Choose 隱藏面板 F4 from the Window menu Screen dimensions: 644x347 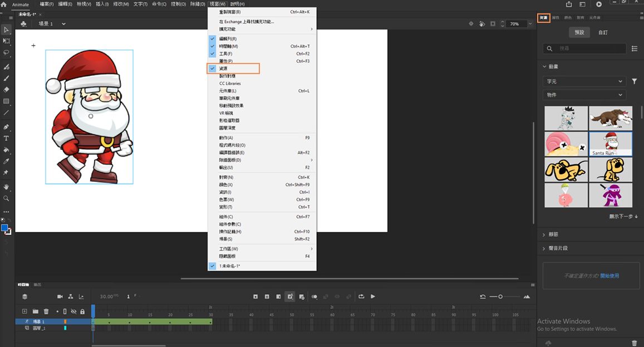coord(262,256)
